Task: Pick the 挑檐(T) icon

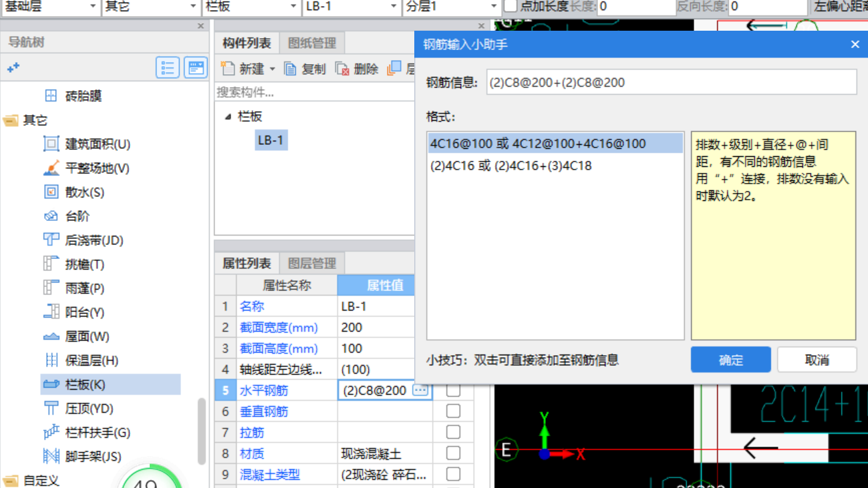Action: [x=51, y=264]
